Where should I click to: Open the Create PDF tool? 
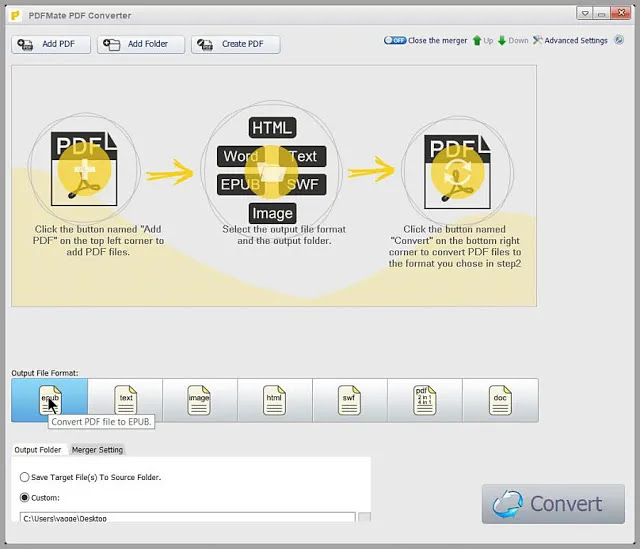(236, 44)
